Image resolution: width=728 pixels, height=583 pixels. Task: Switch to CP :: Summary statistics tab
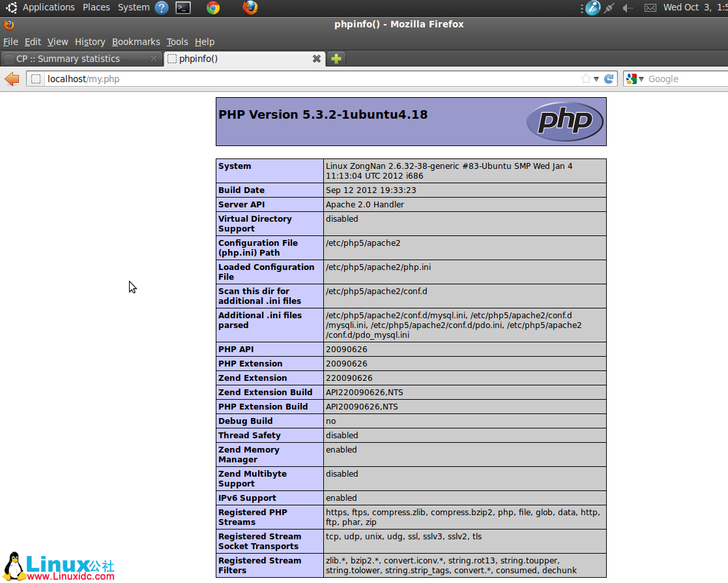pyautogui.click(x=81, y=59)
